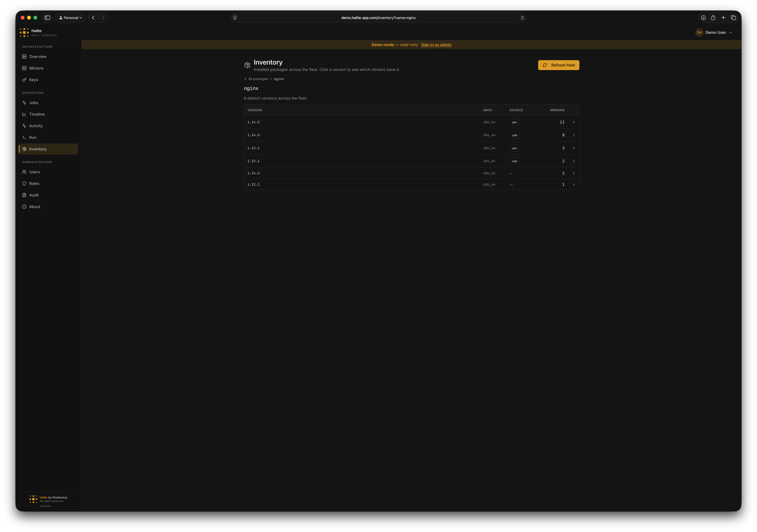Open the Personal profile dropdown
The image size is (757, 532).
71,18
